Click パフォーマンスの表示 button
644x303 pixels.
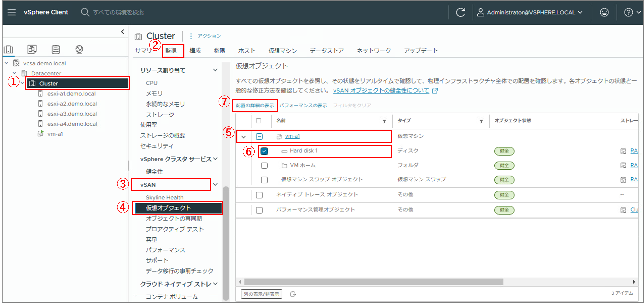point(303,105)
